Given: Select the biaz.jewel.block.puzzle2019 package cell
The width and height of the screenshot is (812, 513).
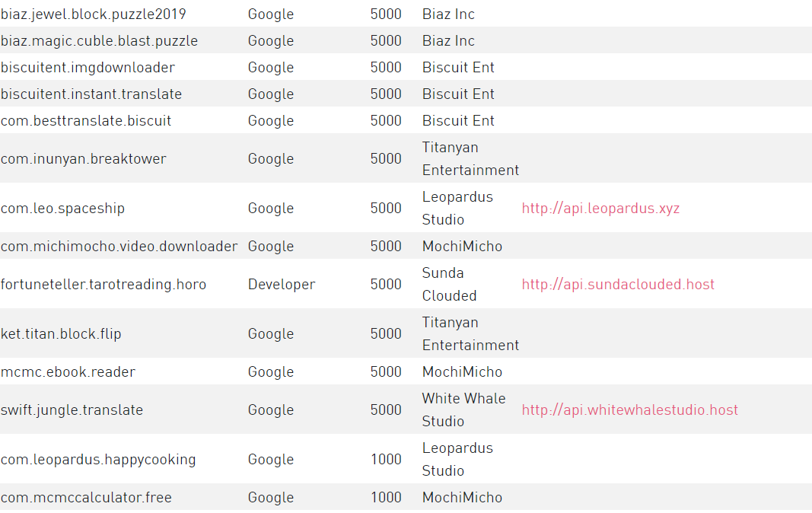Looking at the screenshot, I should [x=93, y=14].
